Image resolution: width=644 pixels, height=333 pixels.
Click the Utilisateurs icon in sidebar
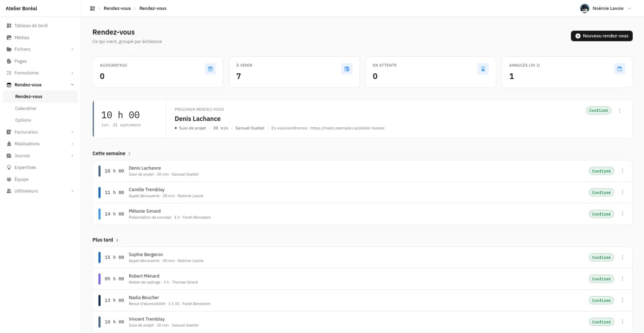pos(9,191)
